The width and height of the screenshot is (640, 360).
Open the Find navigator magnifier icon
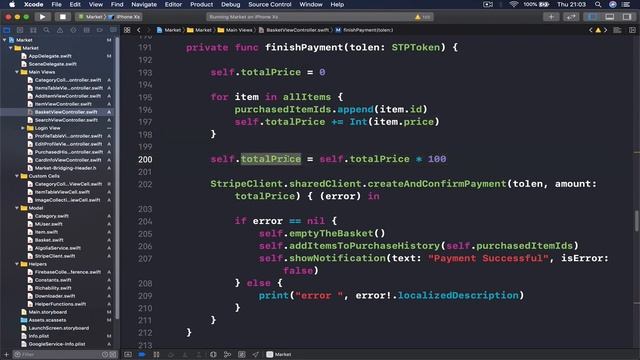click(x=47, y=30)
